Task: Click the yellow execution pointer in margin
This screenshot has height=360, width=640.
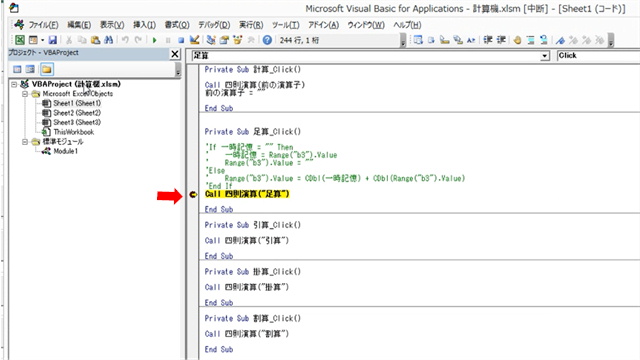Action: click(193, 195)
